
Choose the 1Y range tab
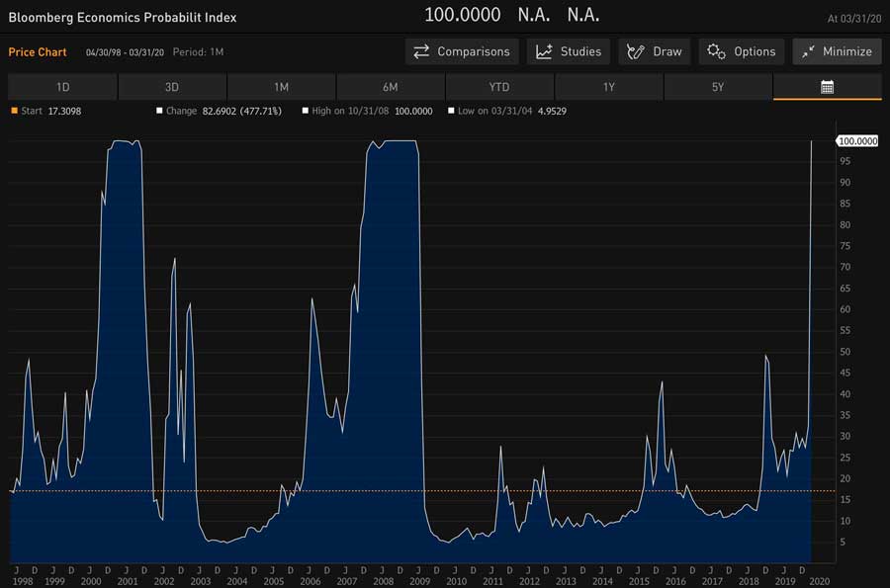tap(608, 87)
